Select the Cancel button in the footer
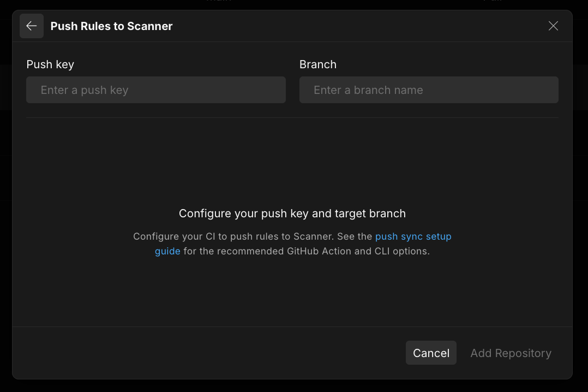Viewport: 588px width, 392px height. click(431, 353)
